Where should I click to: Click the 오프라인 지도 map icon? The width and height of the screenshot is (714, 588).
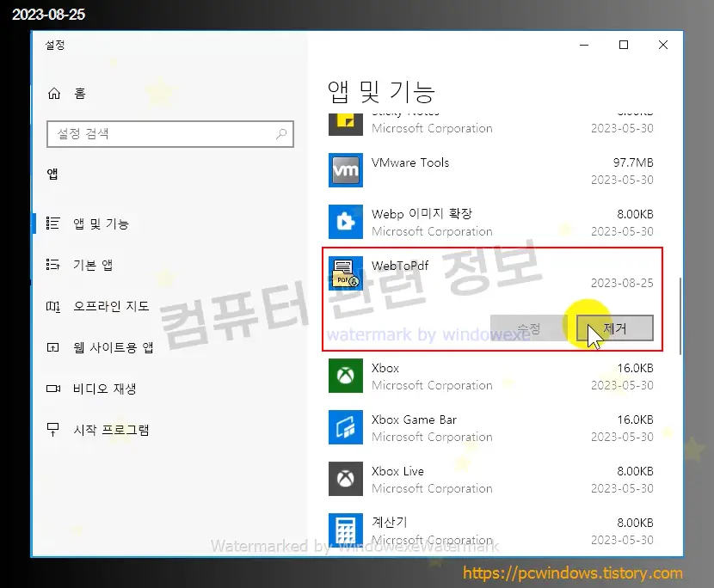52,306
